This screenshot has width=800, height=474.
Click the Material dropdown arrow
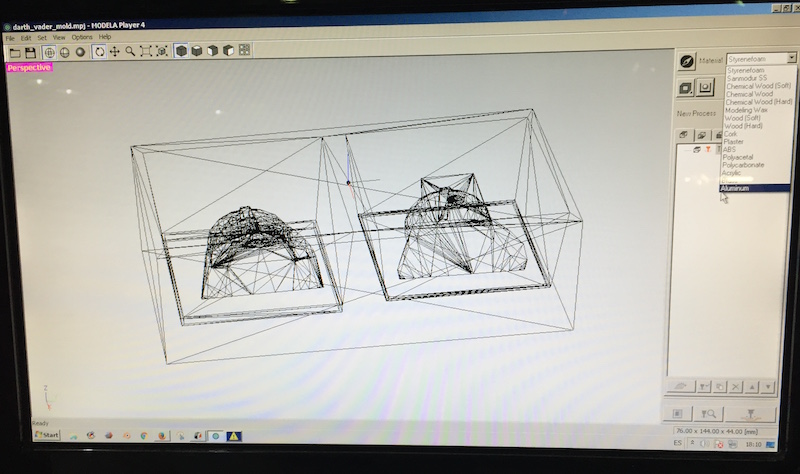click(x=791, y=58)
